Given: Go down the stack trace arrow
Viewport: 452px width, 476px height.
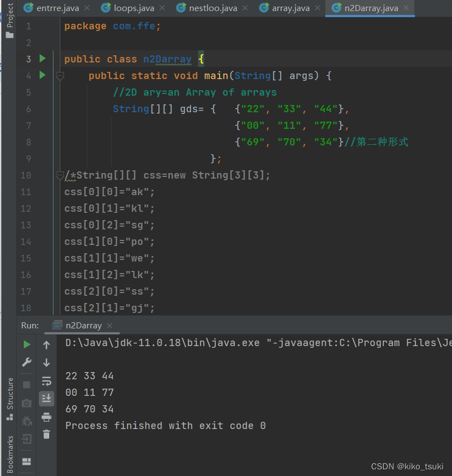Looking at the screenshot, I should (46, 363).
